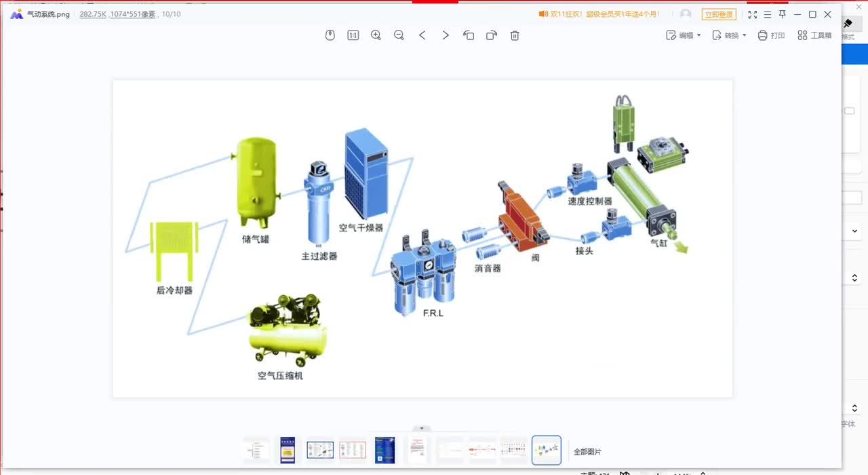Screen dimensions: 868x475
Task: Minimize the image viewer window
Action: click(x=797, y=14)
